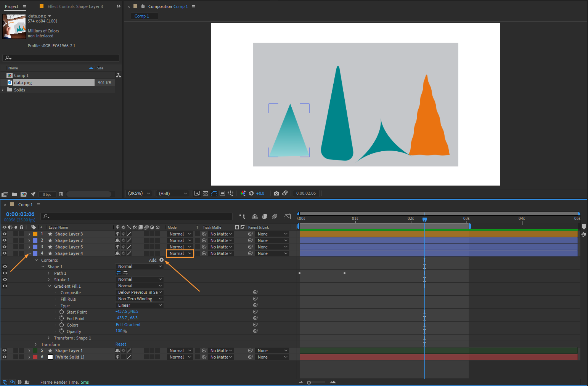Image resolution: width=588 pixels, height=386 pixels.
Task: Toggle Start Point stopwatch keyframing
Action: coord(61,312)
